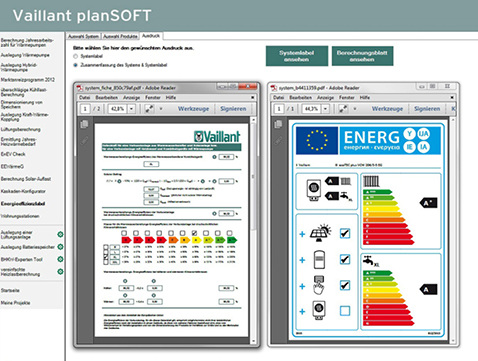The image size is (478, 361).
Task: Select Energieeffizienzlabel in the sidebar
Action: point(23,204)
